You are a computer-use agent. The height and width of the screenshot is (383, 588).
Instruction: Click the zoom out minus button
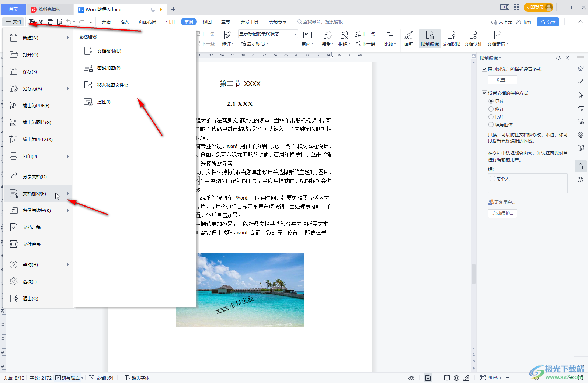coord(508,378)
